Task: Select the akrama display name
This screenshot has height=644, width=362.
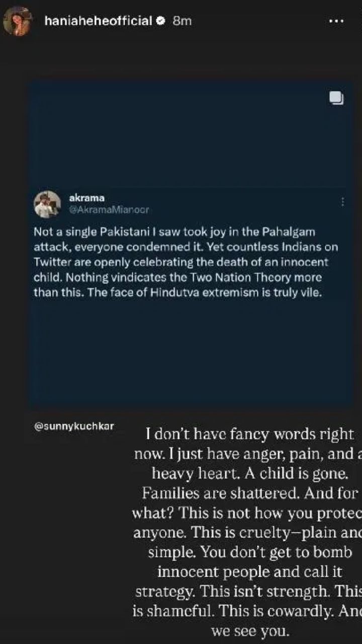Action: [x=86, y=198]
